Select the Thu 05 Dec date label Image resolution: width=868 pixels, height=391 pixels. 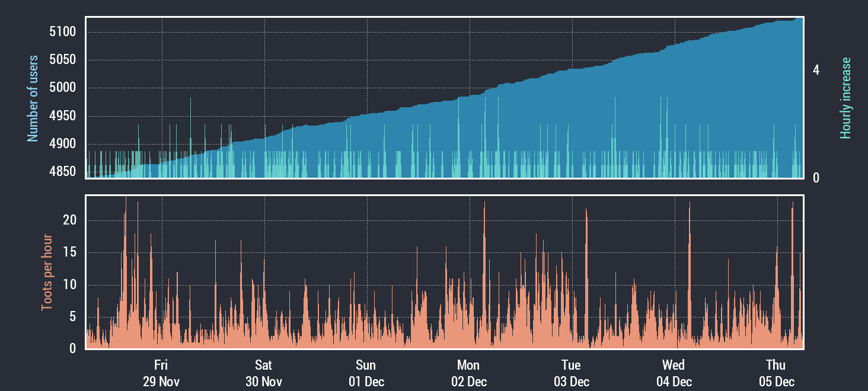click(x=776, y=373)
